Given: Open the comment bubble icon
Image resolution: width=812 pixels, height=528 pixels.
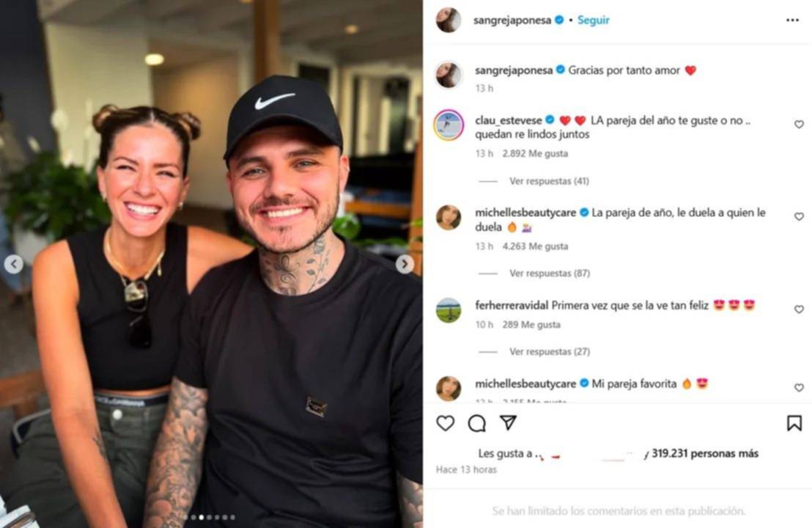Looking at the screenshot, I should point(477,423).
